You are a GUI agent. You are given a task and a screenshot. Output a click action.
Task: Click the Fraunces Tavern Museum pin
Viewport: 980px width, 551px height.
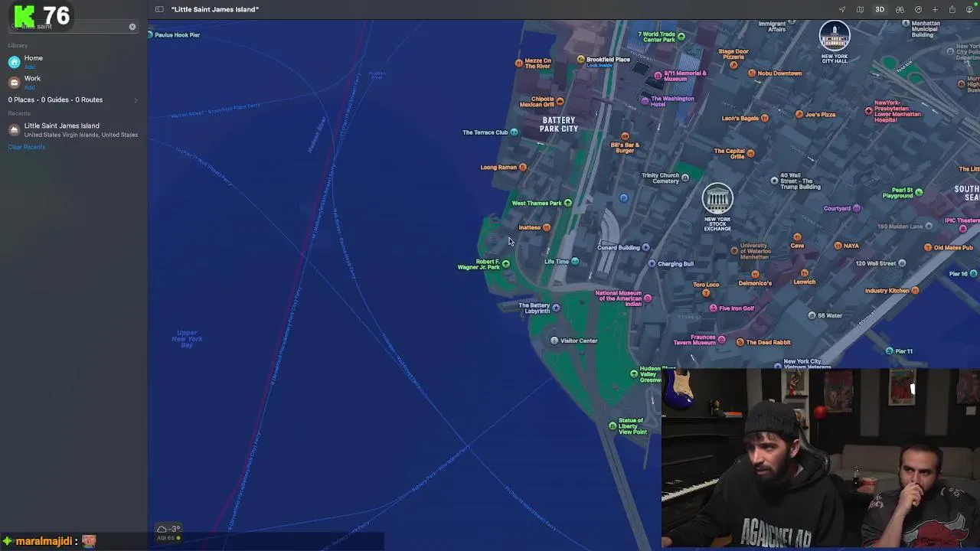point(721,339)
